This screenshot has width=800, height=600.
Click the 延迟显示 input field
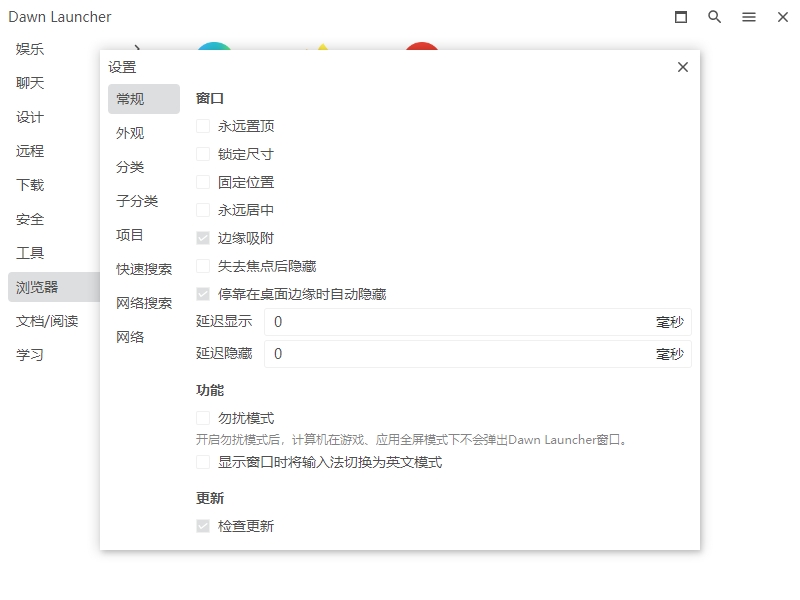pos(460,322)
